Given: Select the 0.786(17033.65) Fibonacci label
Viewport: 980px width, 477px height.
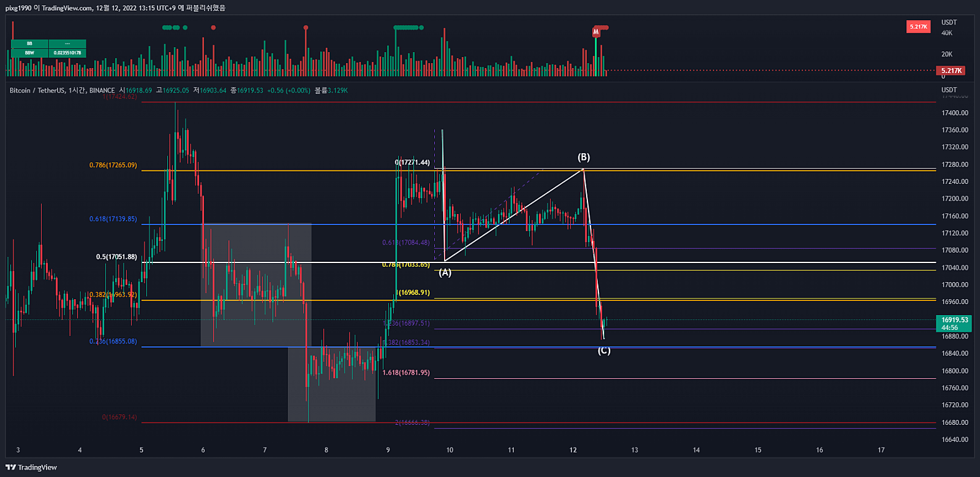Looking at the screenshot, I should pyautogui.click(x=406, y=265).
